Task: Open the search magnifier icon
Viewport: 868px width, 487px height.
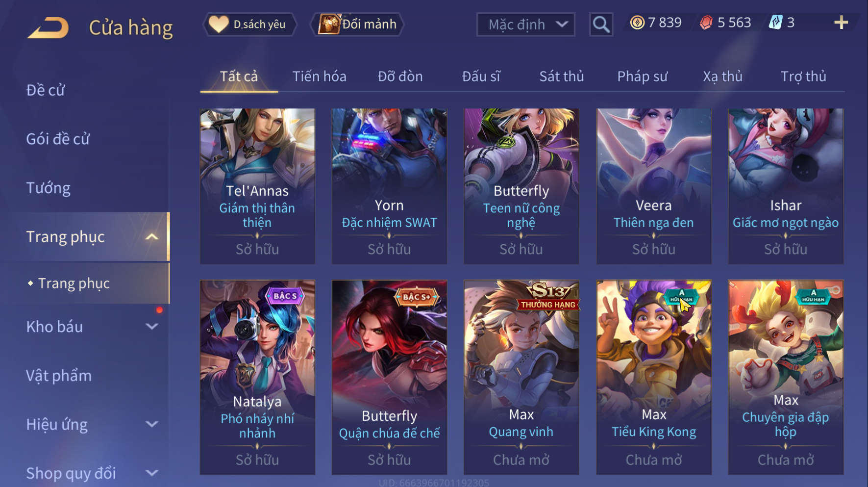Action: click(601, 24)
